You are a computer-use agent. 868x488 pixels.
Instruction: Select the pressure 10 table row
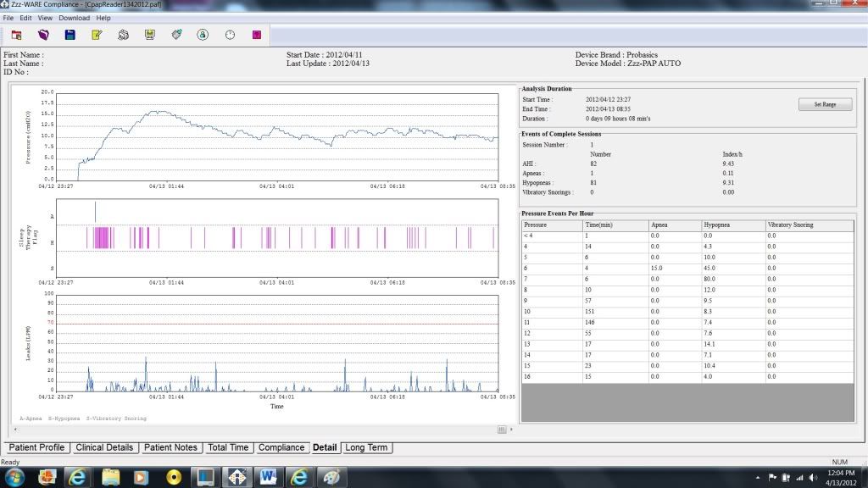click(x=687, y=312)
